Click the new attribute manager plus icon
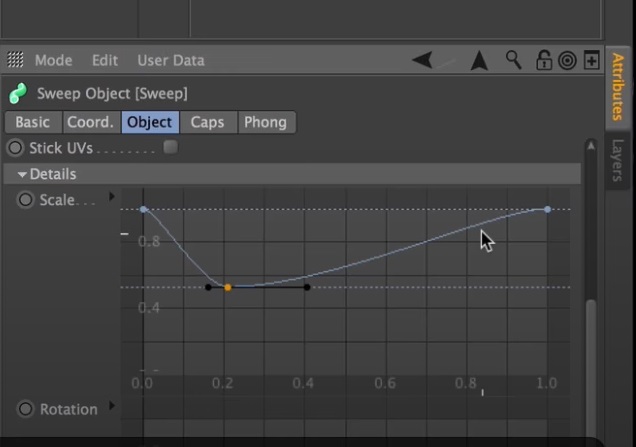This screenshot has height=447, width=636. click(x=592, y=60)
